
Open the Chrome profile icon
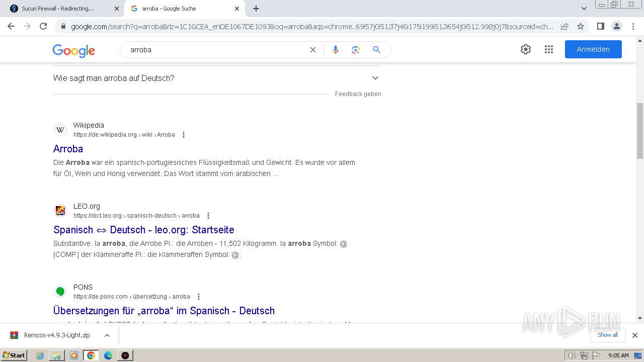click(x=616, y=26)
